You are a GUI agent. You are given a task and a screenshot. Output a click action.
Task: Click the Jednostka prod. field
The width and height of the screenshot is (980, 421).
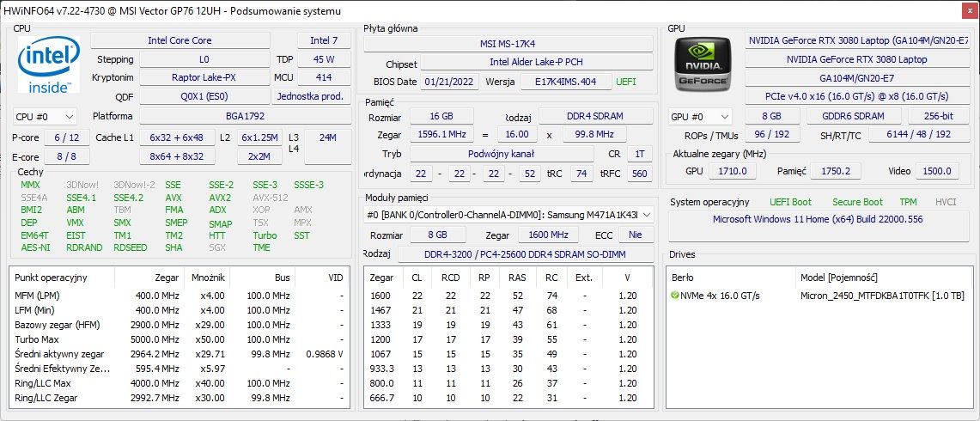[x=311, y=97]
